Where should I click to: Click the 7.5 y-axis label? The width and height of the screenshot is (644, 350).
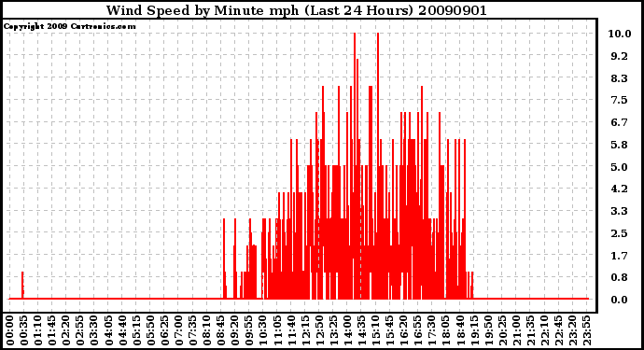[x=619, y=100]
